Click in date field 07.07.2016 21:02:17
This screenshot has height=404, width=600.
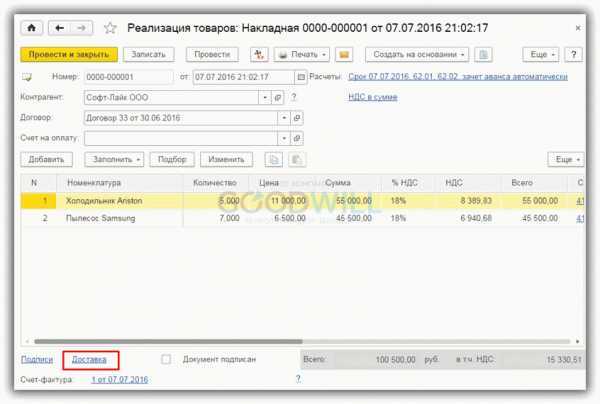(244, 77)
